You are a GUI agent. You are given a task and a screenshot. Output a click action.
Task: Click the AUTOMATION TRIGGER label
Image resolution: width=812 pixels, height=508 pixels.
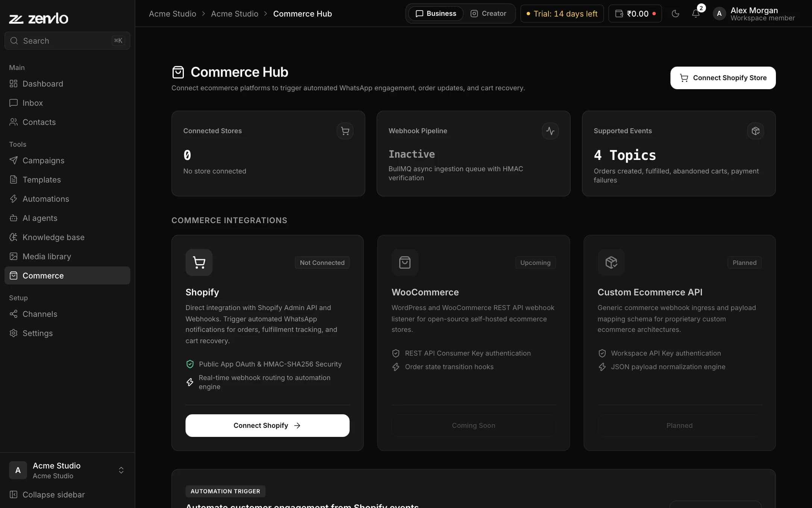(x=225, y=491)
